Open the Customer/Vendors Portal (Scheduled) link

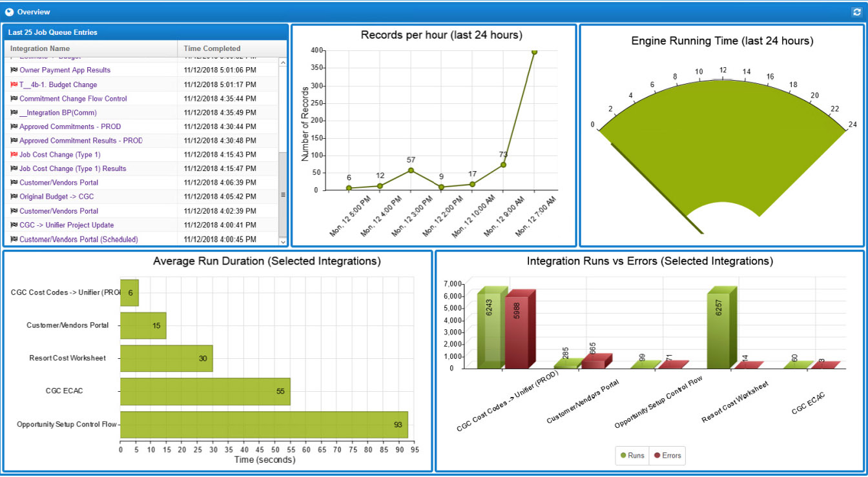pyautogui.click(x=78, y=239)
